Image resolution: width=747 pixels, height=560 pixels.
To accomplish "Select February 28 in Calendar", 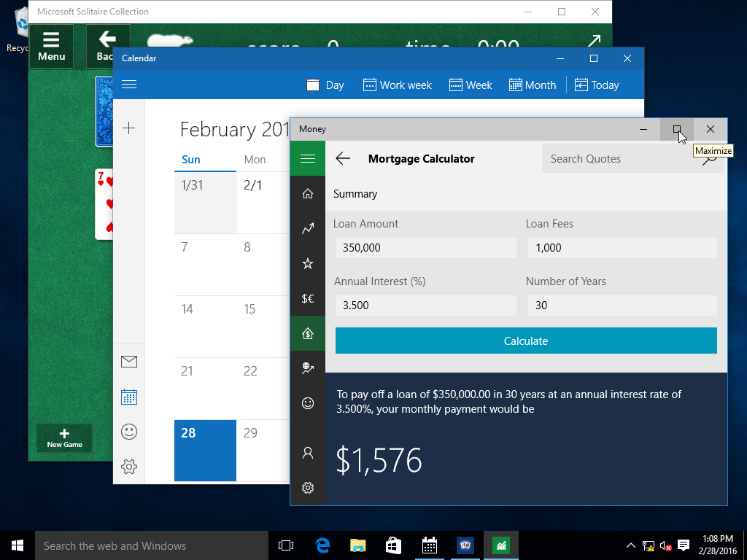I will (x=205, y=451).
